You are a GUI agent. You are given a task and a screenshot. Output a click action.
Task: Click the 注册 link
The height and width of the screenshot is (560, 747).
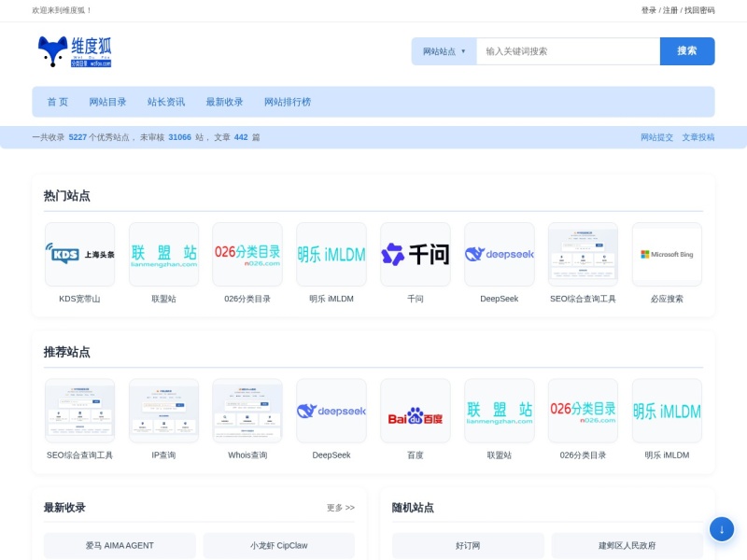(x=669, y=10)
